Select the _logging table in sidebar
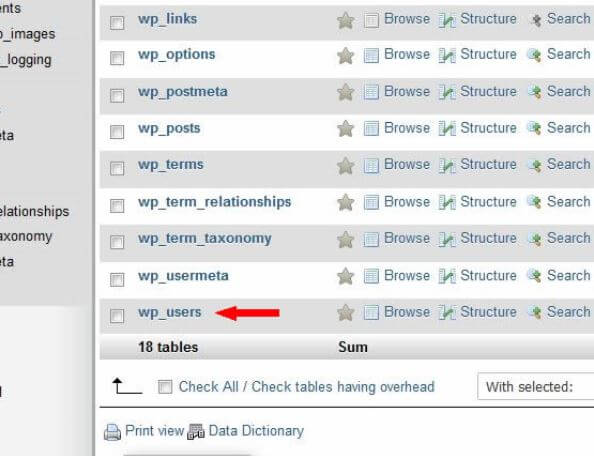This screenshot has height=456, width=594. [26, 61]
